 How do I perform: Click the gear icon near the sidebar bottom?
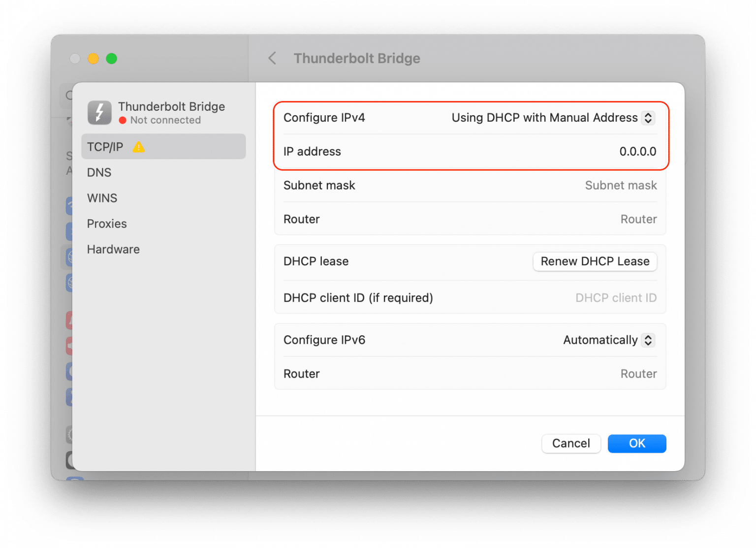click(70, 434)
